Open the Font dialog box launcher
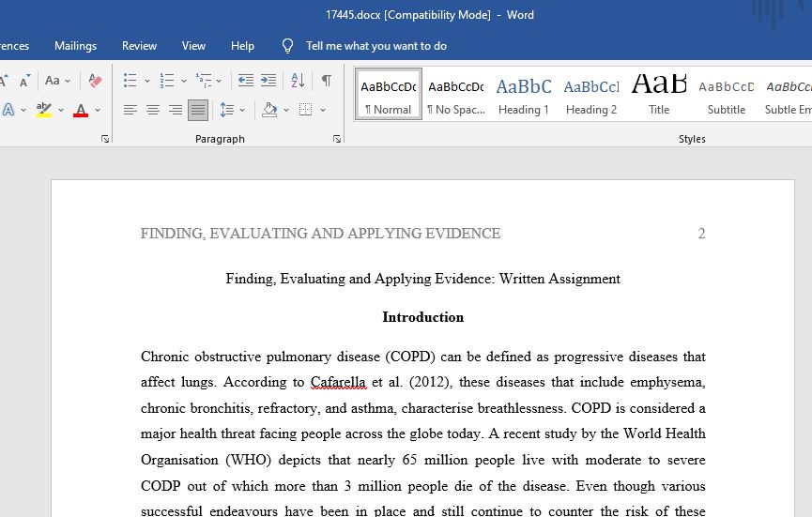Image resolution: width=812 pixels, height=517 pixels. point(105,139)
